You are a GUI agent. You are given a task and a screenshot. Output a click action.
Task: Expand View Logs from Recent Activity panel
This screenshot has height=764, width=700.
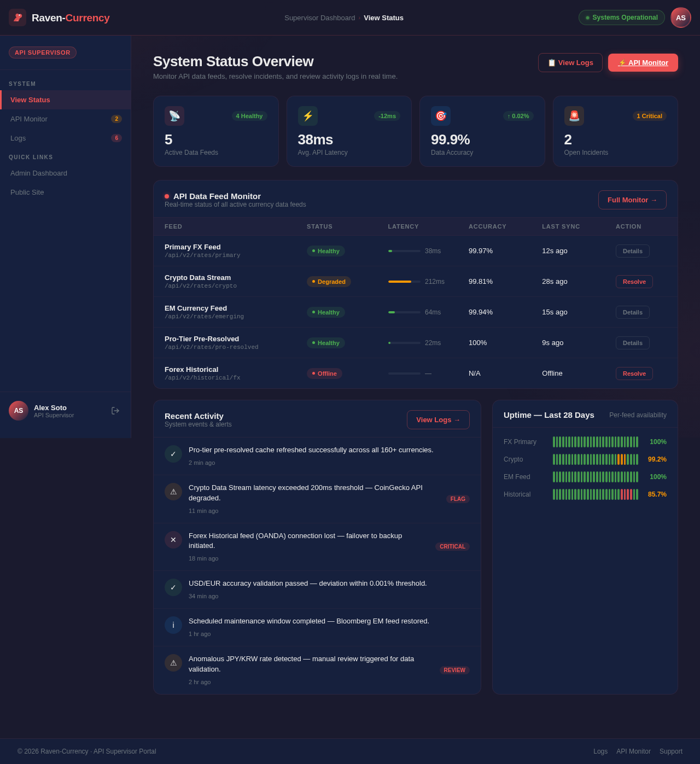[437, 419]
